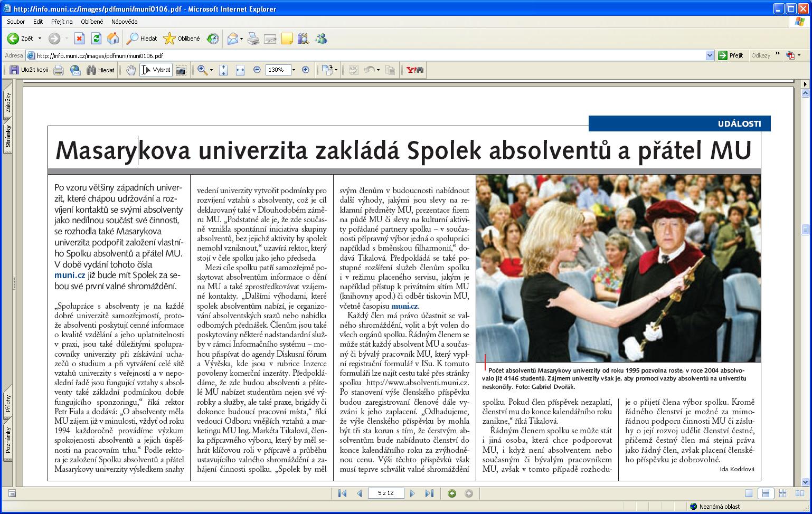The height and width of the screenshot is (514, 812).
Task: Open Oblíbené favorites toolbar button
Action: point(182,39)
